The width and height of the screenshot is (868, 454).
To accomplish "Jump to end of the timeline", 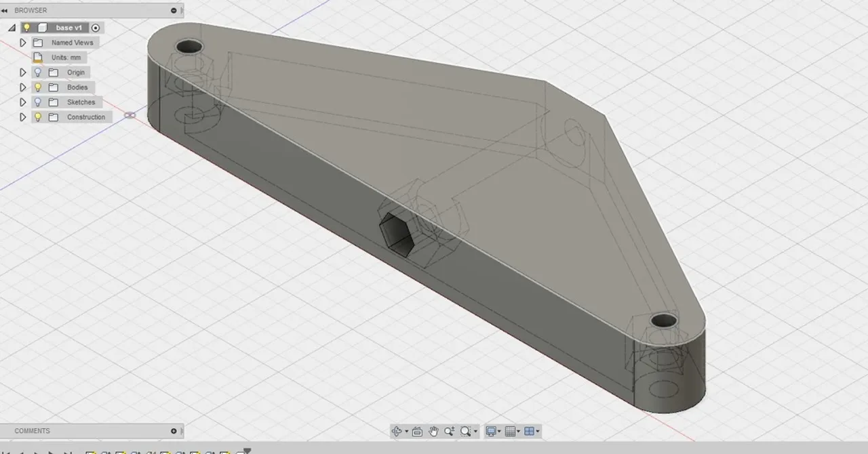I will [68, 451].
